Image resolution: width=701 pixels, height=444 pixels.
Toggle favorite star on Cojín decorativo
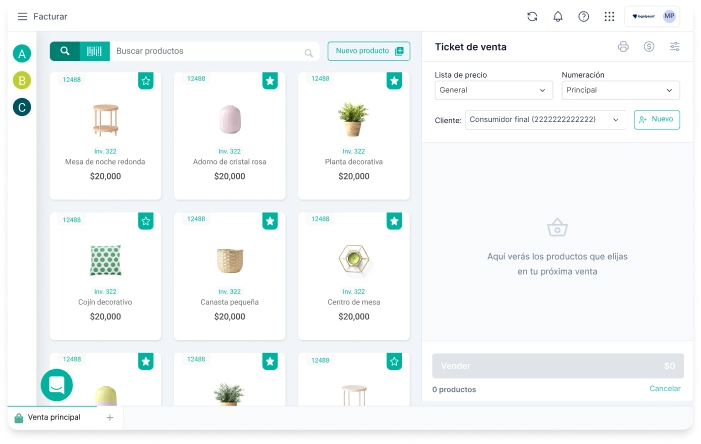pos(146,221)
